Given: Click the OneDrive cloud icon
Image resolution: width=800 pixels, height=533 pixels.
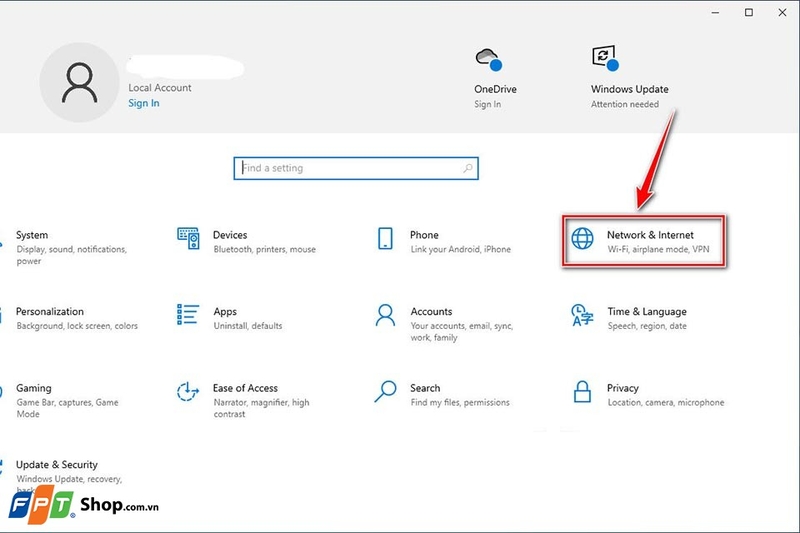Looking at the screenshot, I should [489, 59].
